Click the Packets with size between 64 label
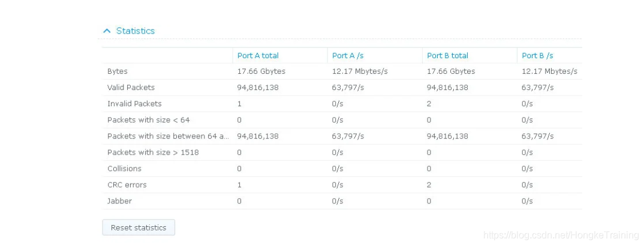This screenshot has width=644, height=246. tap(168, 136)
